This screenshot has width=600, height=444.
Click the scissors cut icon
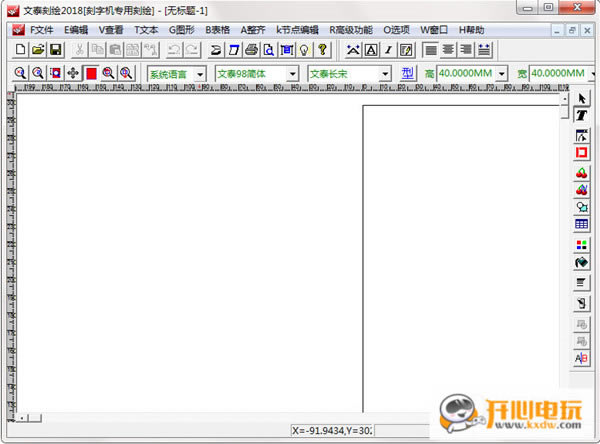coord(80,50)
